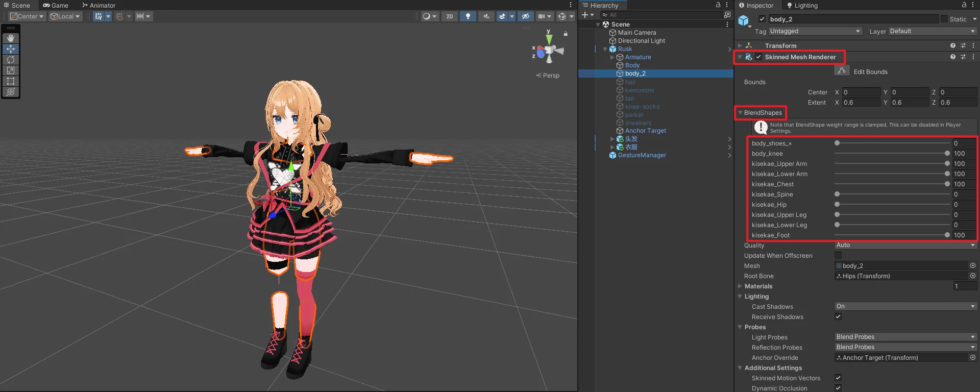
Task: Select the Scale tool
Action: pyautogui.click(x=11, y=70)
